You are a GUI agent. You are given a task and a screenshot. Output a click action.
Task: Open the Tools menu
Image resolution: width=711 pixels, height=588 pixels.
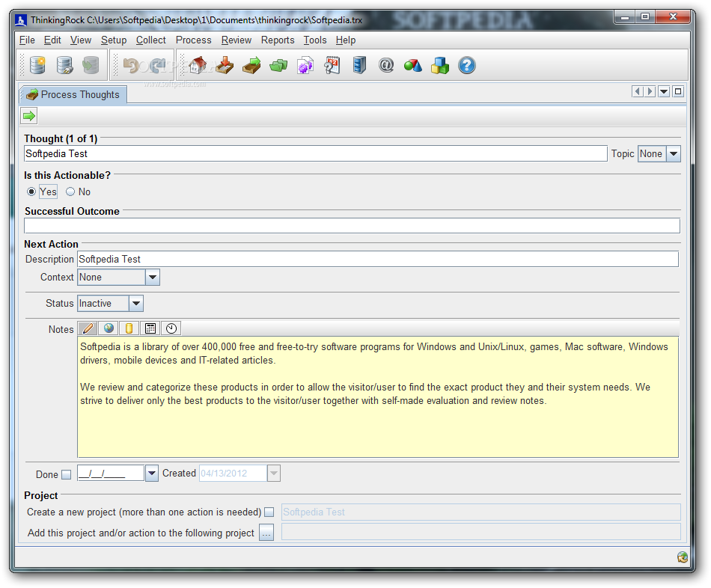[x=315, y=40]
